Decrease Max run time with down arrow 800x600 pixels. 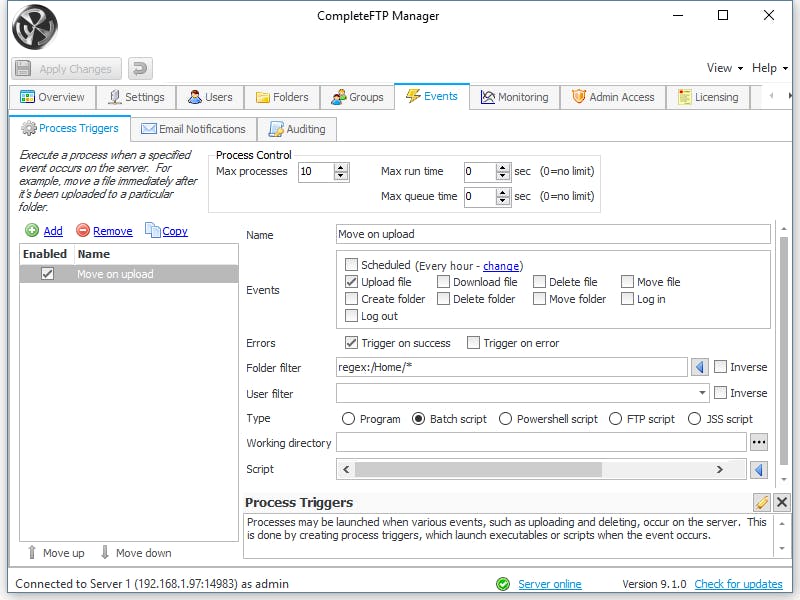tap(503, 176)
